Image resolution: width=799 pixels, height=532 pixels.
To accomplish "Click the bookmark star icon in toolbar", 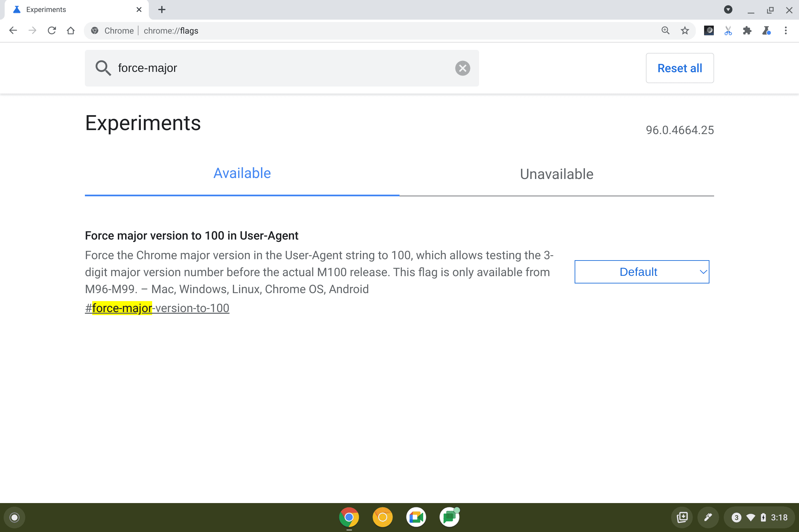I will coord(685,31).
